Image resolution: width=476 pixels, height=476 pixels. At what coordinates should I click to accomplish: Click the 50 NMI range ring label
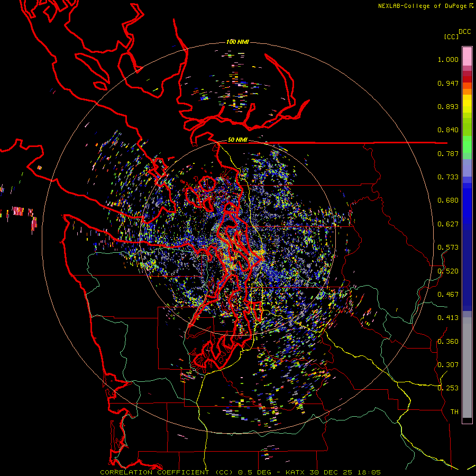[x=237, y=140]
